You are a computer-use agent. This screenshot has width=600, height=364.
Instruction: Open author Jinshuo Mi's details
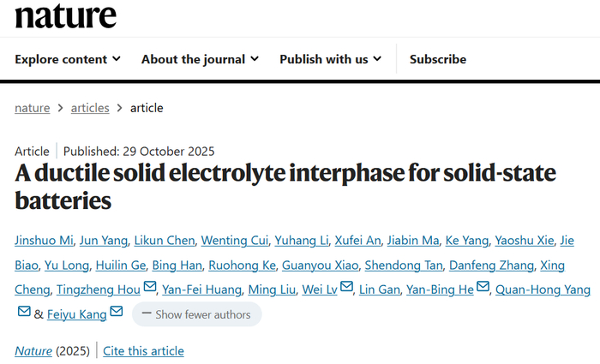click(x=43, y=240)
